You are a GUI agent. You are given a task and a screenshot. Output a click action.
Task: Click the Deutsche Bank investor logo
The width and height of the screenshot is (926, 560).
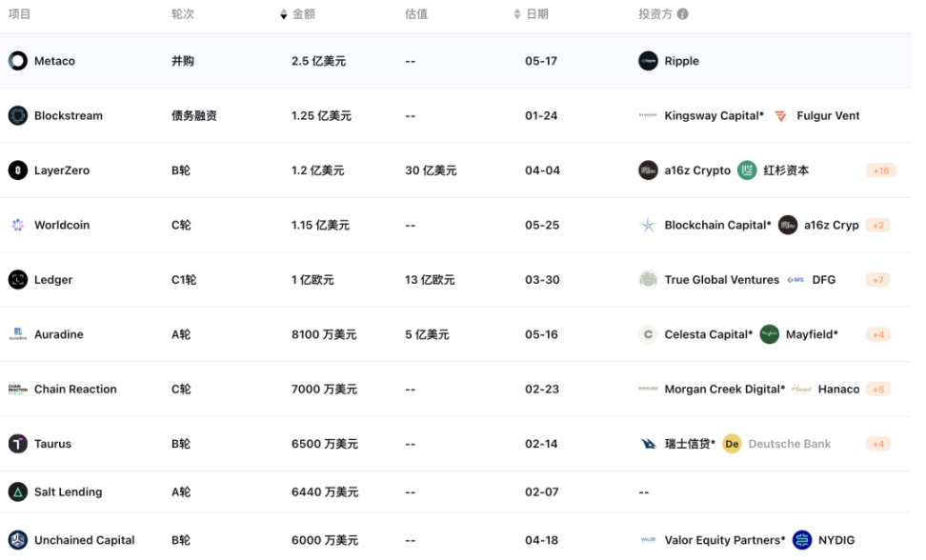coord(732,444)
